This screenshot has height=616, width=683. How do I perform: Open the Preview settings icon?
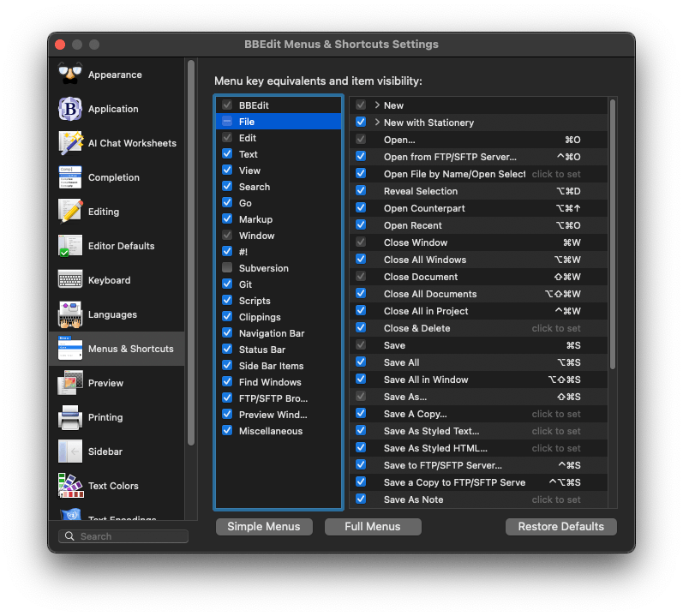click(70, 383)
